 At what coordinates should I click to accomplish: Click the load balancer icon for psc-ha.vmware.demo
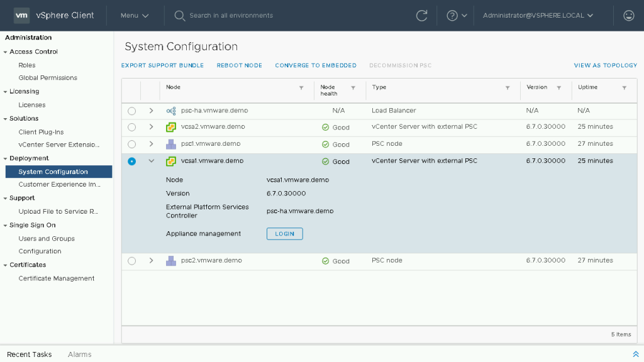tap(171, 111)
